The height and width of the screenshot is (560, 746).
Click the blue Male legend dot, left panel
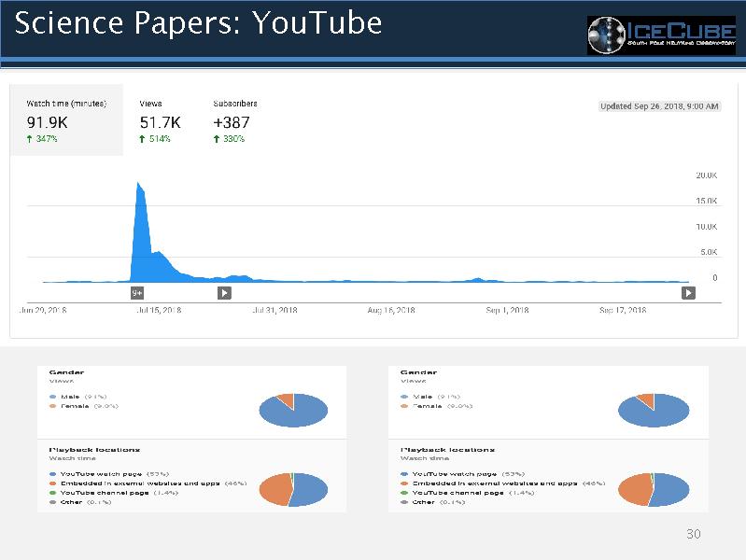point(52,396)
